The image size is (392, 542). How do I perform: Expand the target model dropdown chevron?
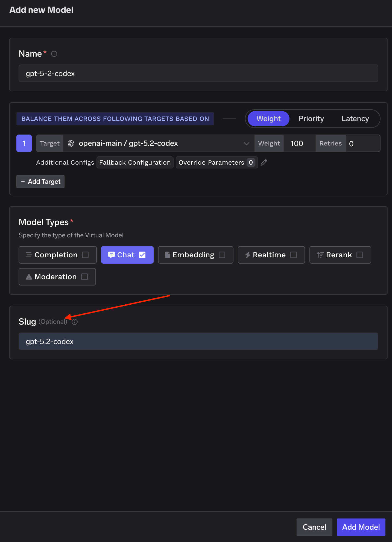coord(247,144)
